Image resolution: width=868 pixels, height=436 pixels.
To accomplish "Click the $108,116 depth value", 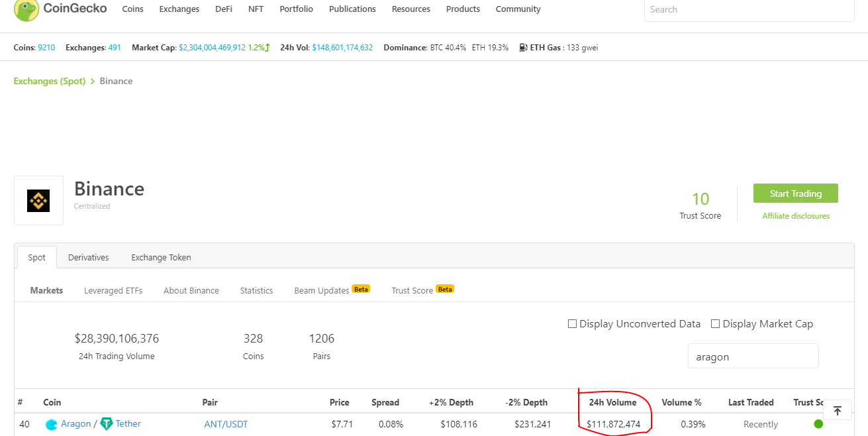I will 459,424.
